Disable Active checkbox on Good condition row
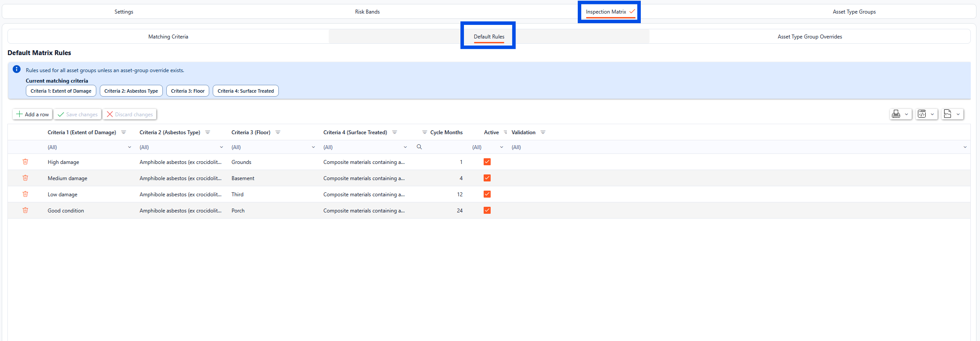 [x=487, y=210]
